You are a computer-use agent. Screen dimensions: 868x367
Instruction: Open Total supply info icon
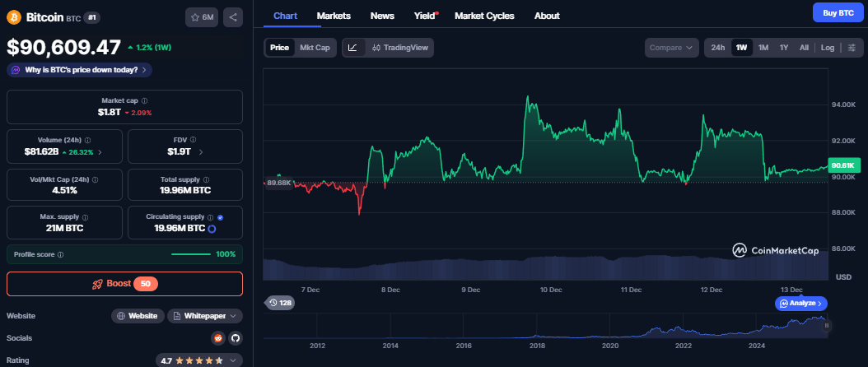206,180
